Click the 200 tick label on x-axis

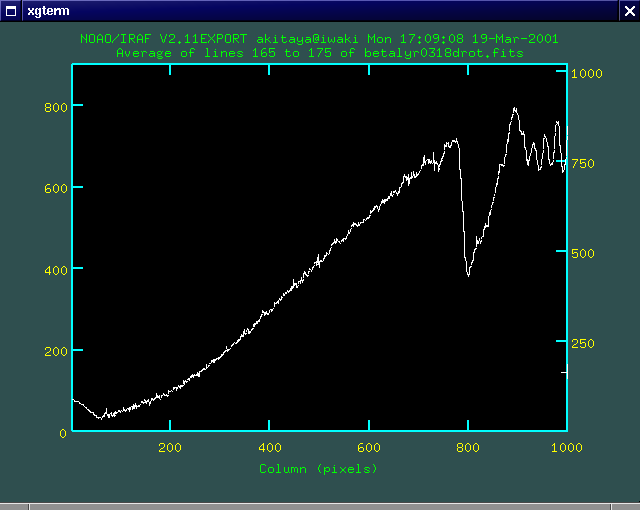170,448
